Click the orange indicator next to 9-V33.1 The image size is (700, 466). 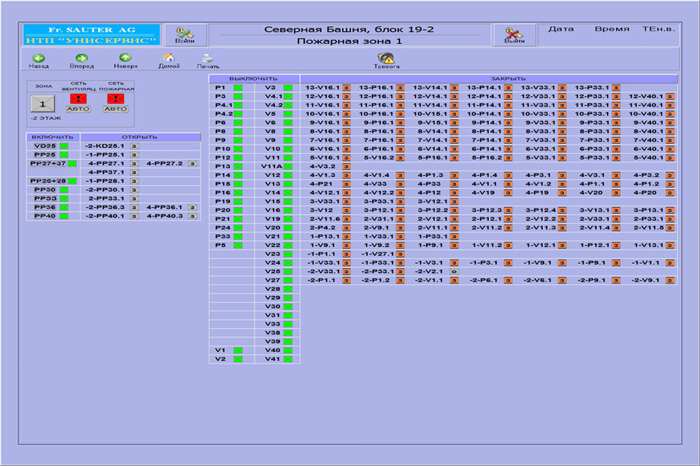[x=562, y=123]
